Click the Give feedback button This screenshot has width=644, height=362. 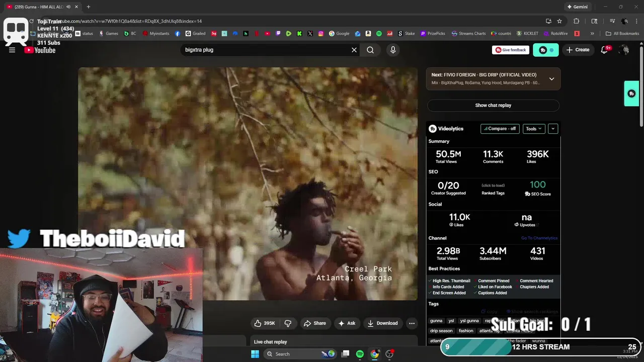click(x=511, y=50)
